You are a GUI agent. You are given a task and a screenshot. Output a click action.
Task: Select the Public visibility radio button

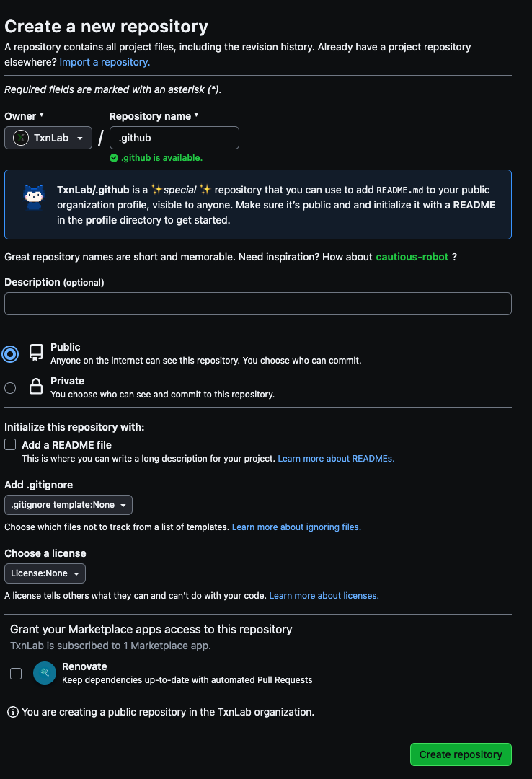point(10,354)
